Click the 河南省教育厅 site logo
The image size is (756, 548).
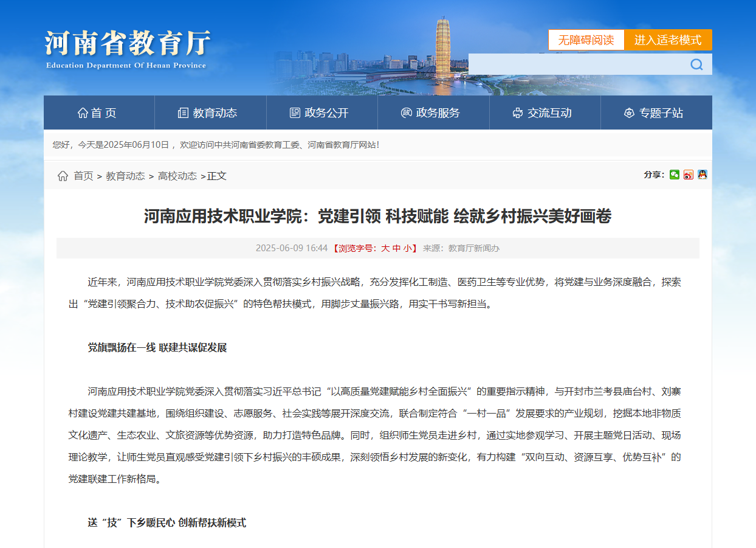tap(127, 49)
